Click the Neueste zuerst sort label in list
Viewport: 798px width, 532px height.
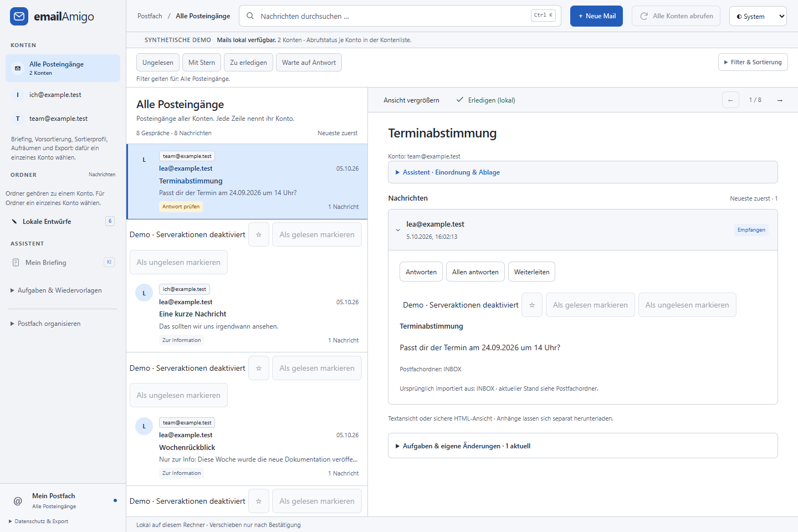pos(337,133)
